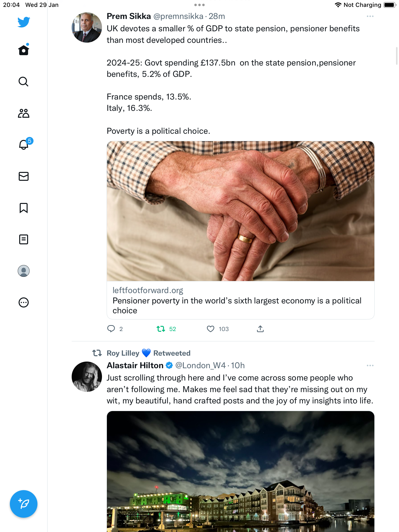The width and height of the screenshot is (399, 532).
Task: Share Prem Sikka's tweet via share icon
Action: pyautogui.click(x=260, y=329)
